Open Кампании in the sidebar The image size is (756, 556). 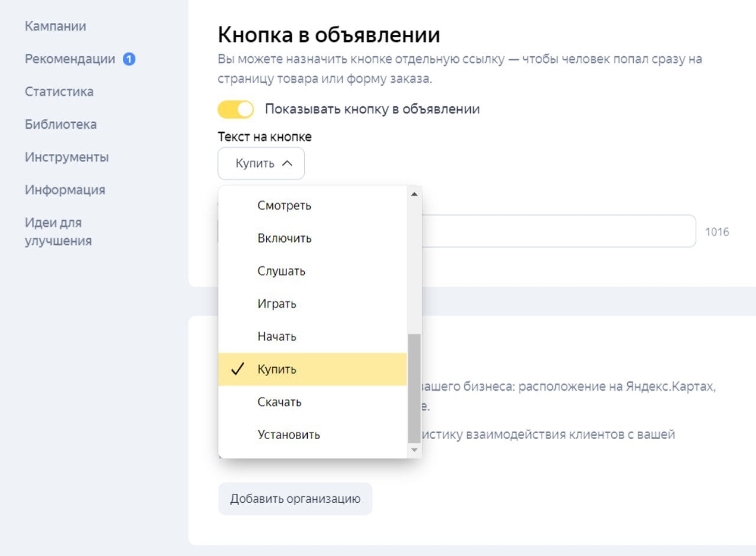point(56,26)
